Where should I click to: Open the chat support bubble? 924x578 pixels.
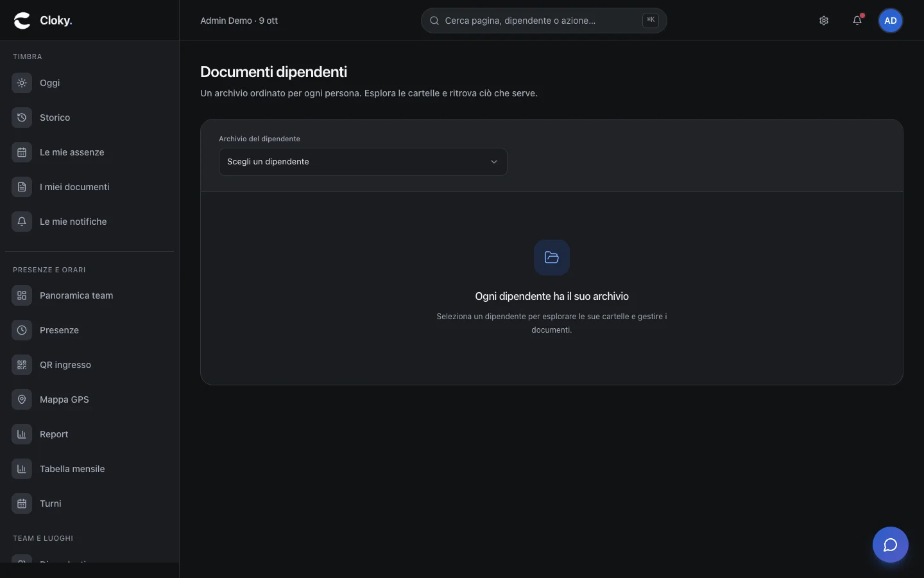891,545
